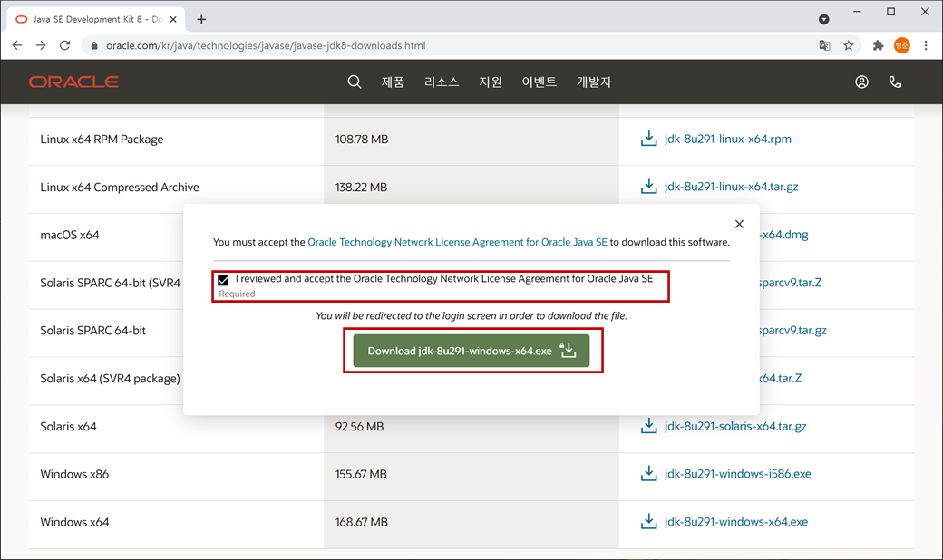Click the macOS x64 row label
Viewport: 943px width, 560px height.
click(69, 235)
